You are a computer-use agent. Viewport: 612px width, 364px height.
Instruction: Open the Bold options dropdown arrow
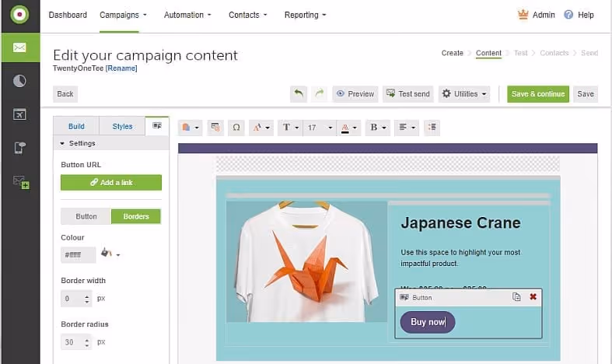click(383, 128)
